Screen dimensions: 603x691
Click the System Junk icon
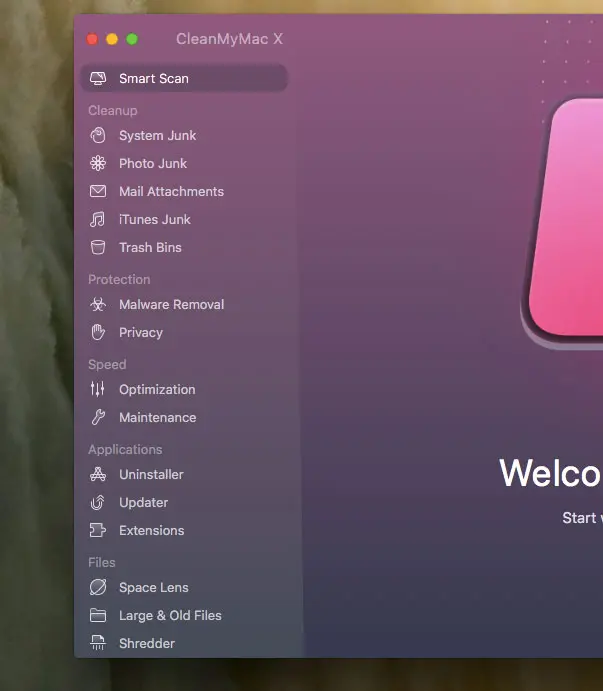98,135
